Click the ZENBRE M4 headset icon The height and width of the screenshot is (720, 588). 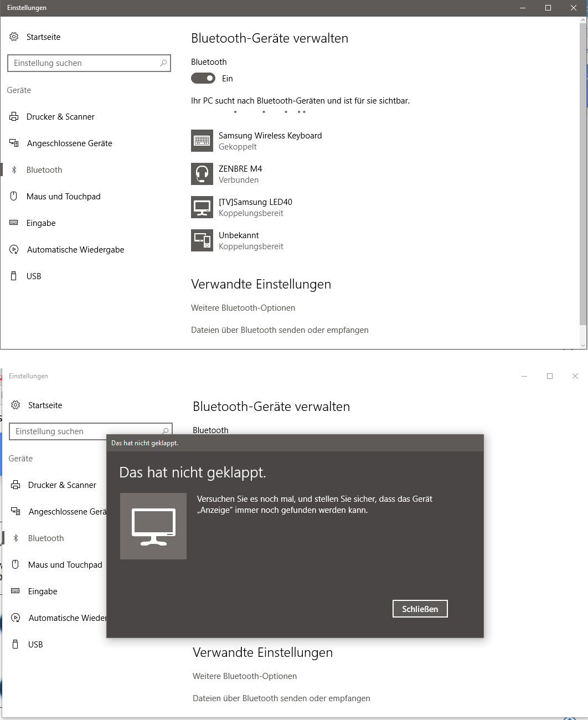point(202,174)
